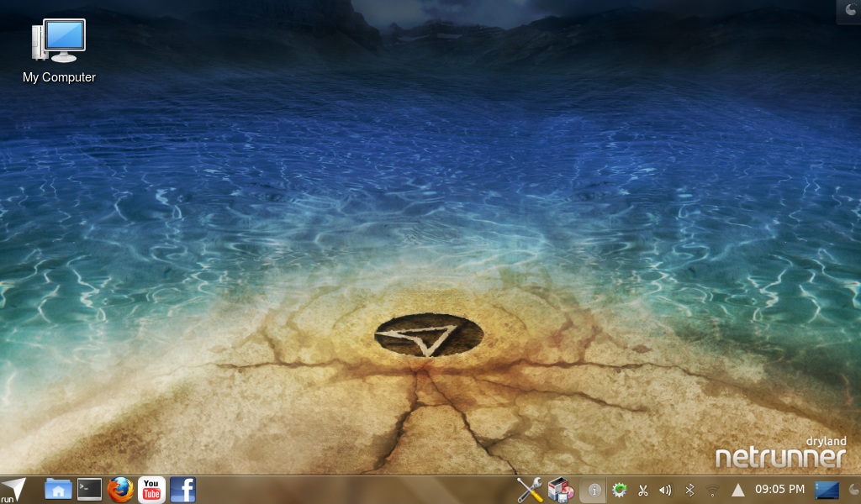This screenshot has height=504, width=861.
Task: Open the Facebook launcher
Action: click(x=182, y=489)
